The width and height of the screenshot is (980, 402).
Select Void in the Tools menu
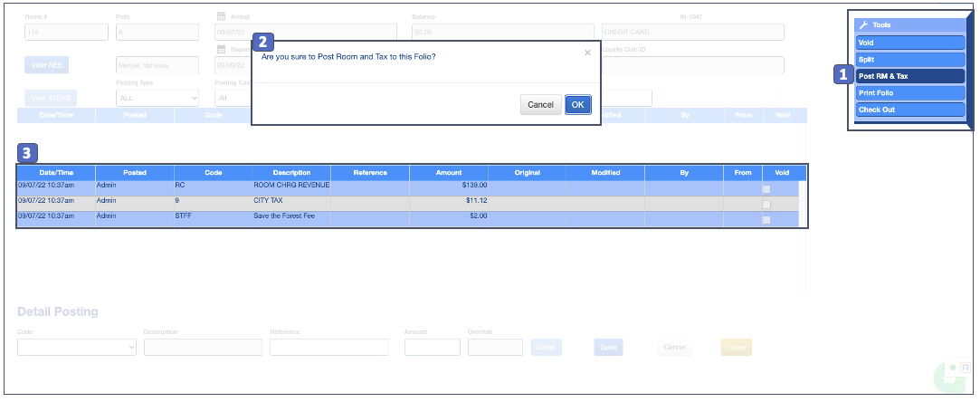click(x=909, y=43)
